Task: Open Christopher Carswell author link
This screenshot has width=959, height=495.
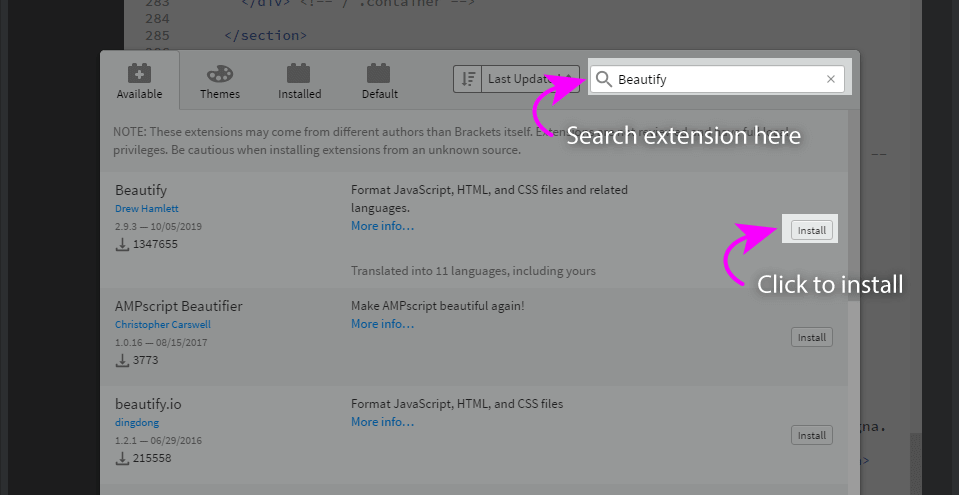Action: pyautogui.click(x=163, y=324)
